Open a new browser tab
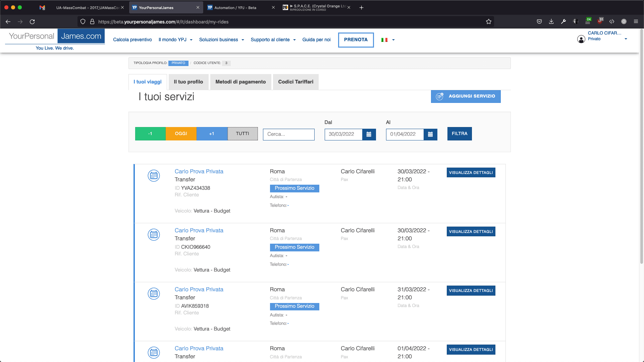Viewport: 644px width, 362px height. point(361,8)
